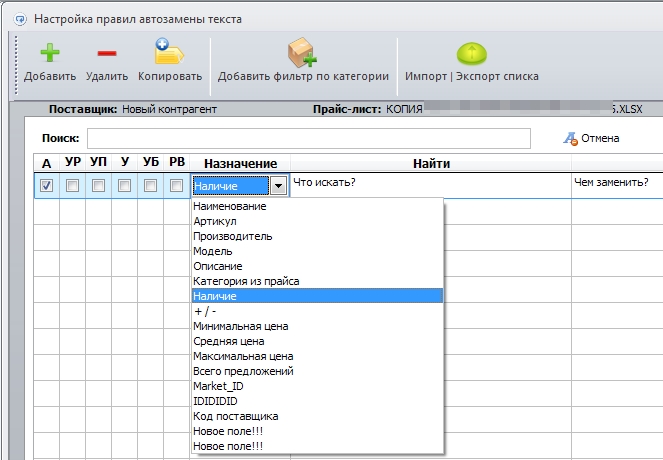Pick the + / - option

[x=317, y=311]
